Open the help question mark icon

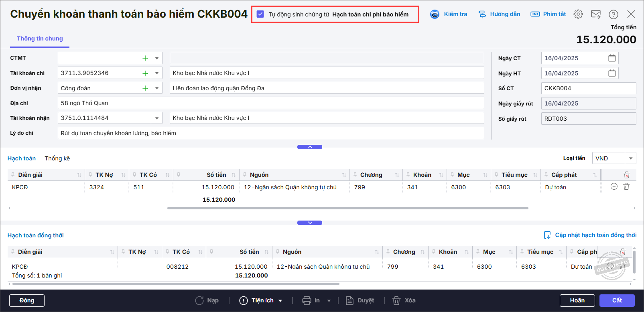(614, 14)
